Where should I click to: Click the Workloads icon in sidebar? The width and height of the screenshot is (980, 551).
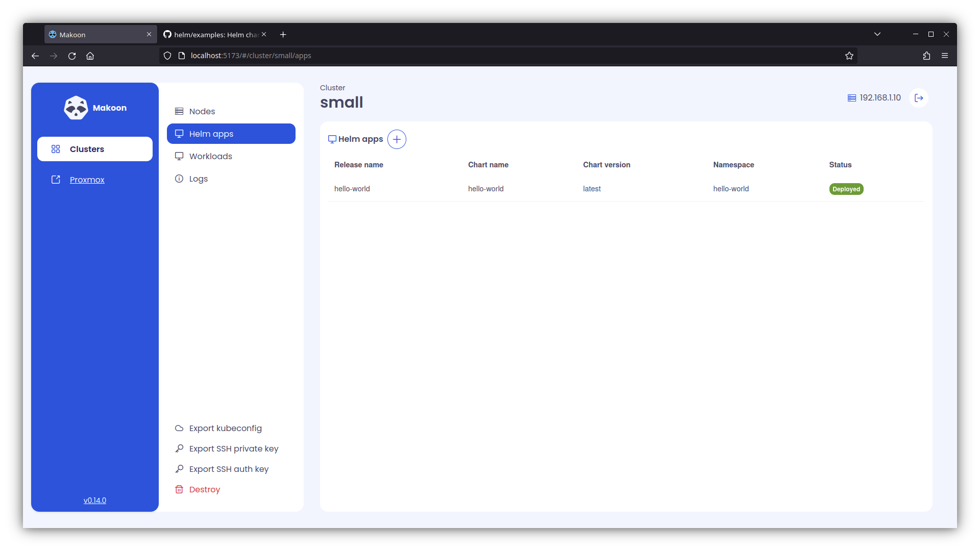tap(178, 156)
